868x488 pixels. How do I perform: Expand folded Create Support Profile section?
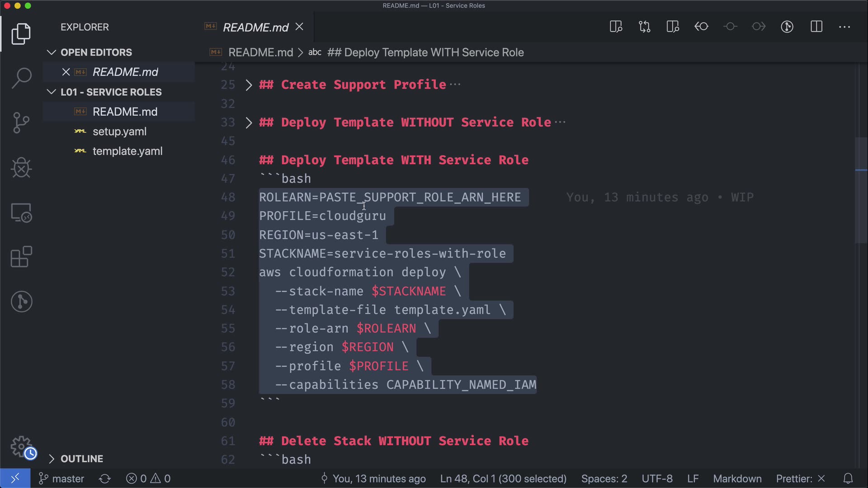click(249, 85)
